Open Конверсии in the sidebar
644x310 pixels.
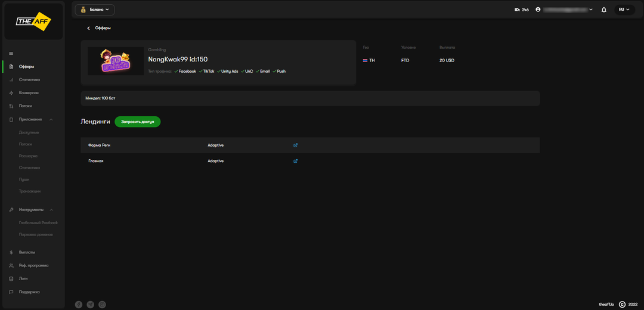coord(29,93)
